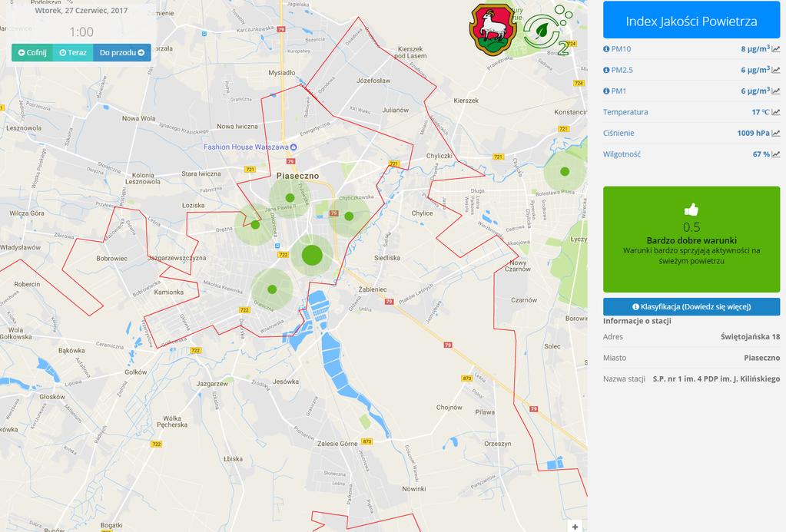Open Temperatura chart icon
Screen dimensions: 786x532
pos(776,112)
